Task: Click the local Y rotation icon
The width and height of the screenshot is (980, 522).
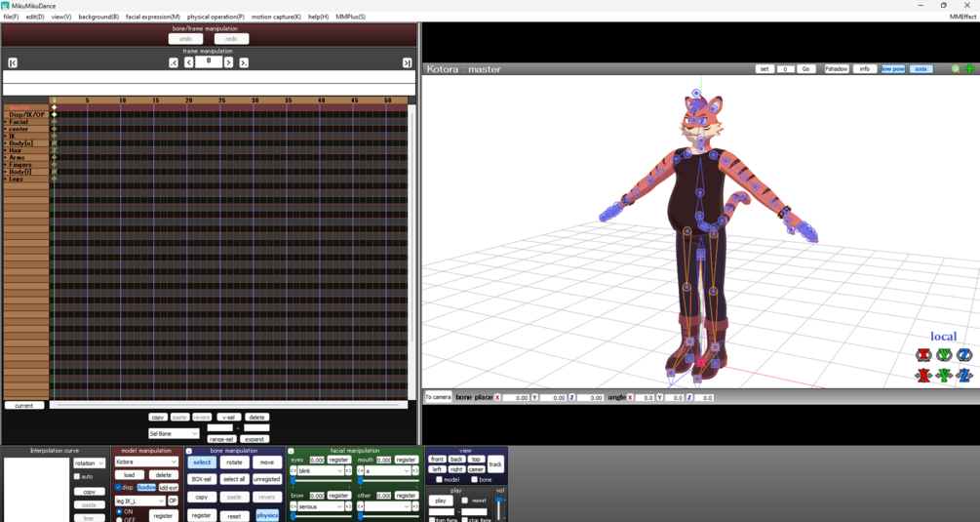Action: coord(944,355)
